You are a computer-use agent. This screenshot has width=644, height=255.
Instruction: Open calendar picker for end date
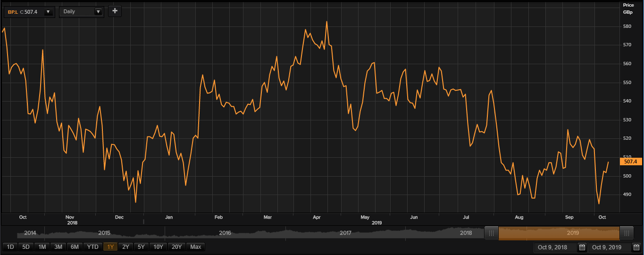coord(636,247)
